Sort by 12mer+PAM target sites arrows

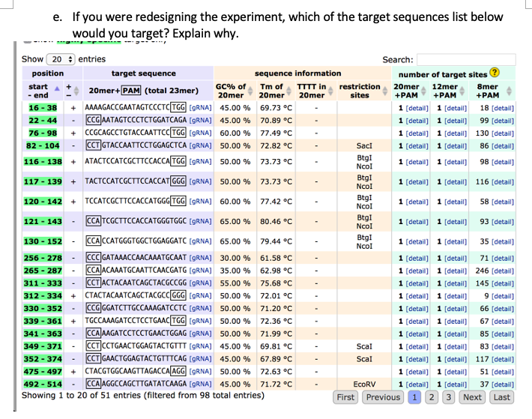[x=462, y=91]
